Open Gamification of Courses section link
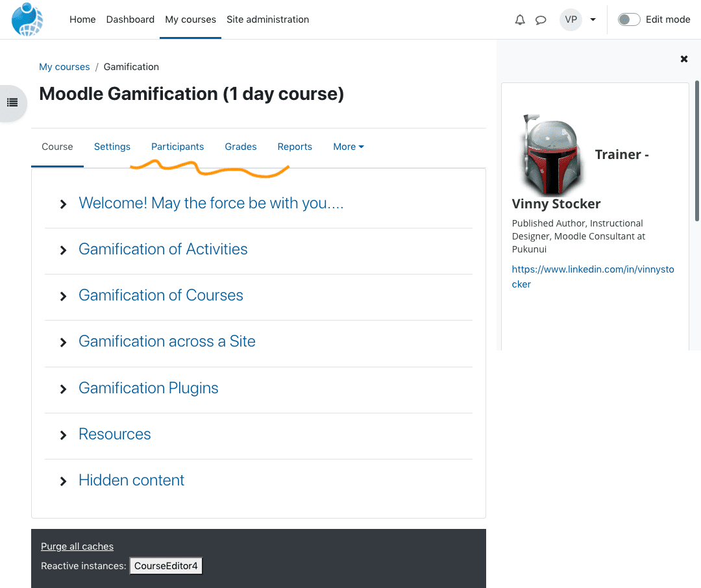 (x=161, y=295)
